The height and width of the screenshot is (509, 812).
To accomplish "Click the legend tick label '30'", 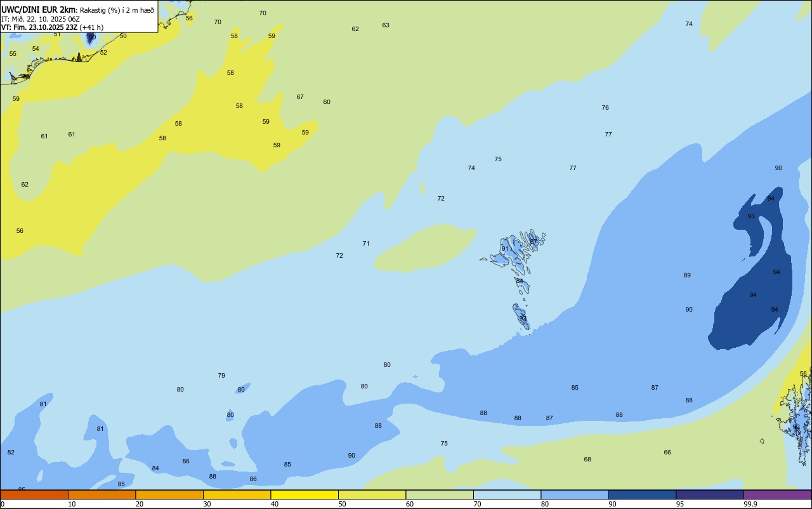I will pyautogui.click(x=207, y=504).
